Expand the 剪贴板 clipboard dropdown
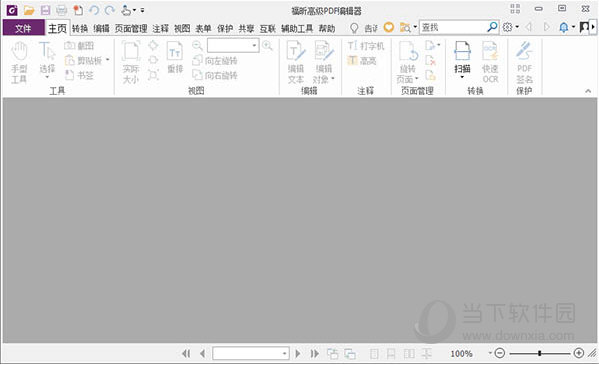599x365 pixels. pos(108,60)
